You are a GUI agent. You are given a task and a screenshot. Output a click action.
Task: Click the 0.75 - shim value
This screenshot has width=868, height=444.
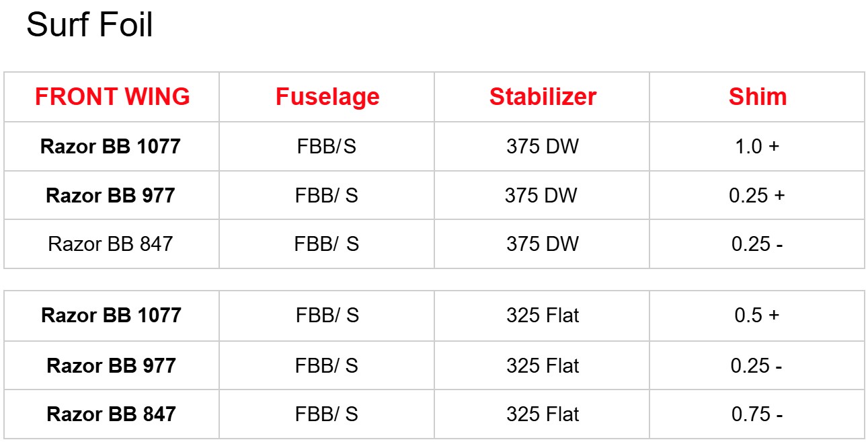coord(757,414)
